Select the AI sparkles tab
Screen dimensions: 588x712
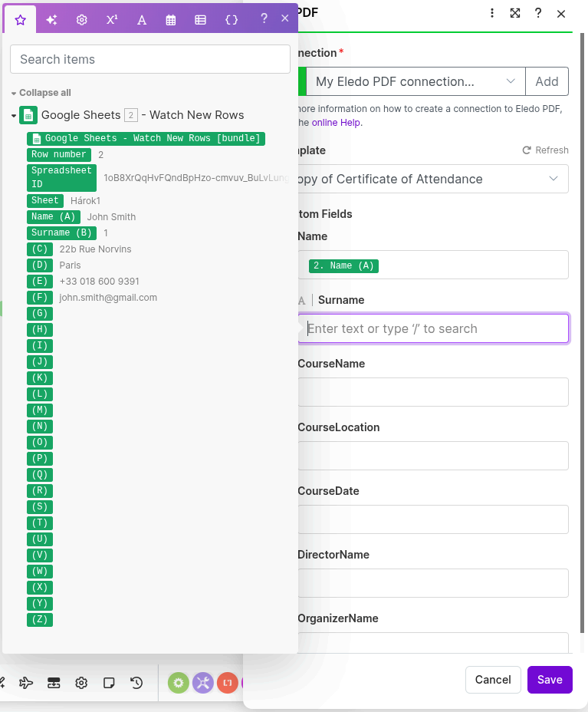click(x=51, y=19)
